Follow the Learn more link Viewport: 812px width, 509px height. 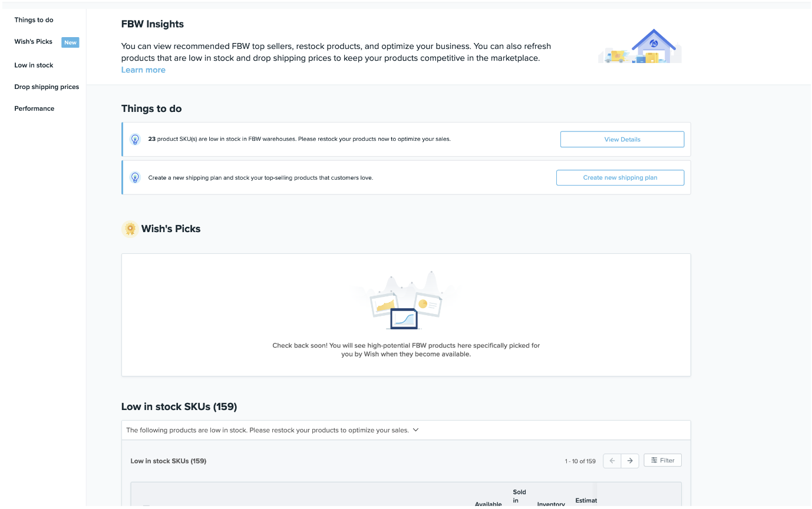point(143,70)
